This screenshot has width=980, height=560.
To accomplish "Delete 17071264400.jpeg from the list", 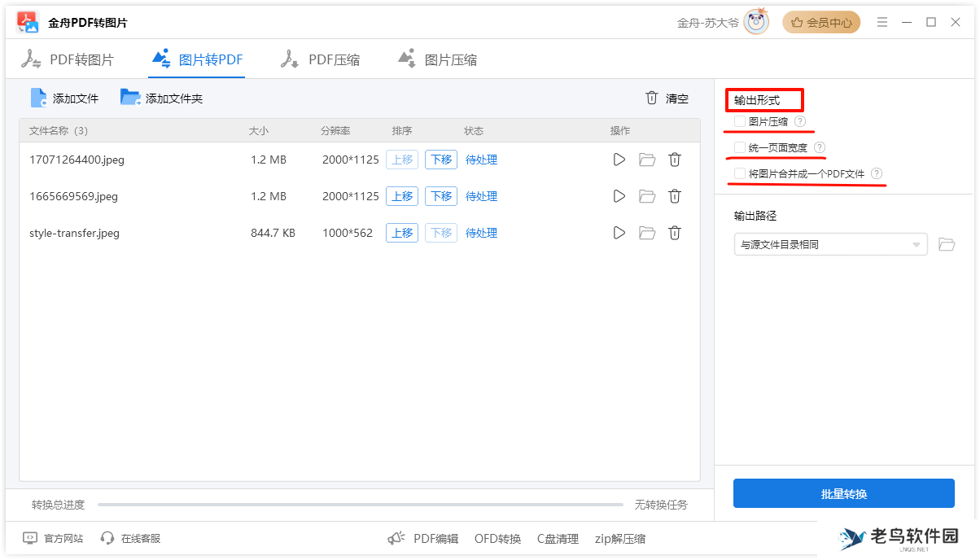I will coord(675,160).
